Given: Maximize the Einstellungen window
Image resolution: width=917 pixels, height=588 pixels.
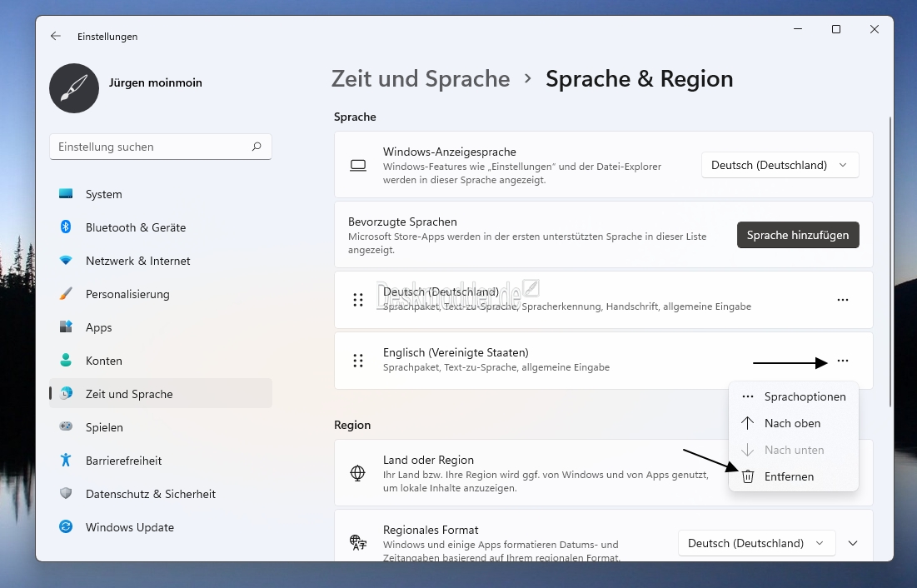Looking at the screenshot, I should click(x=836, y=29).
